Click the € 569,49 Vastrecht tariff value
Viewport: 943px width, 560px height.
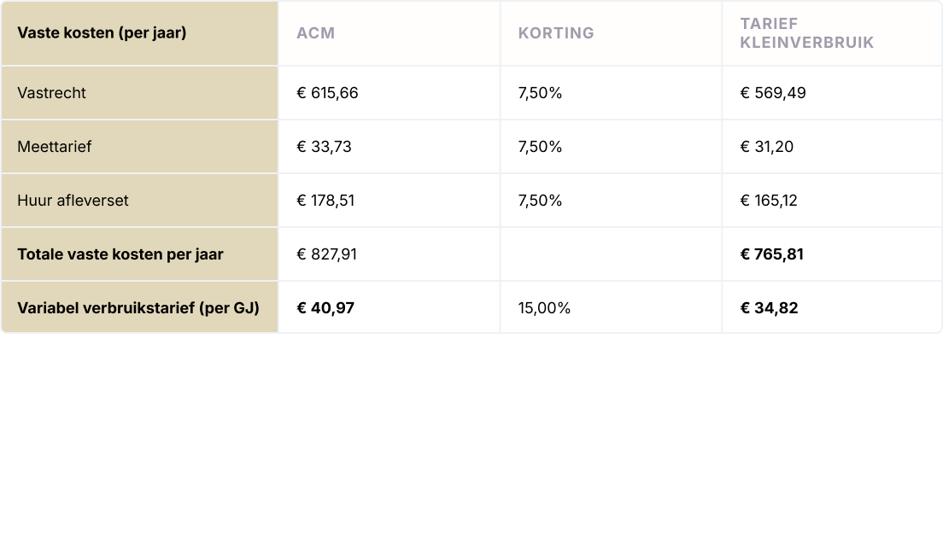[x=772, y=93]
